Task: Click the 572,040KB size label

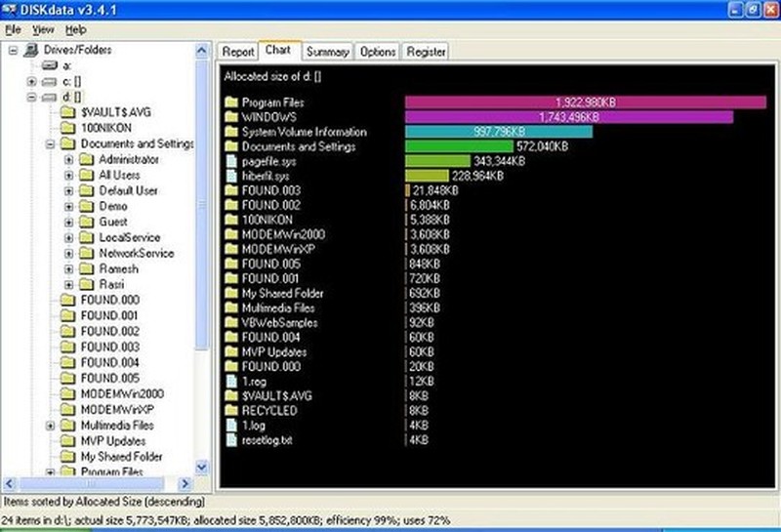Action: pyautogui.click(x=542, y=146)
